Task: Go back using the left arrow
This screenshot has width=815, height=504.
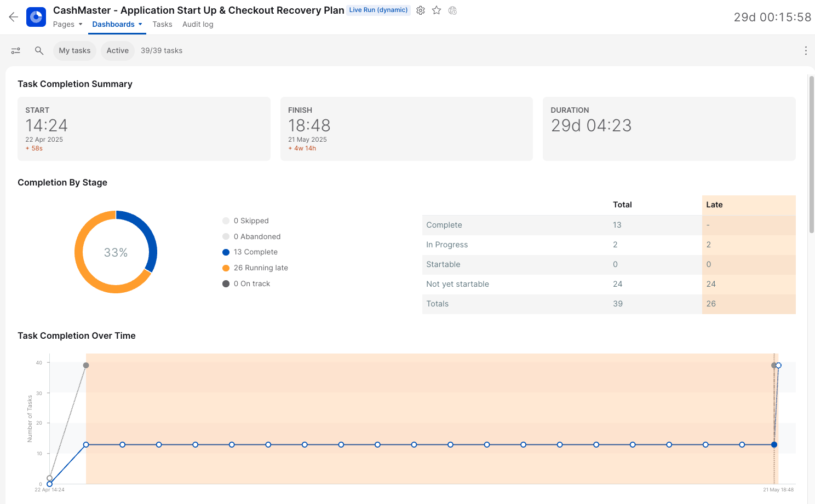Action: [14, 17]
